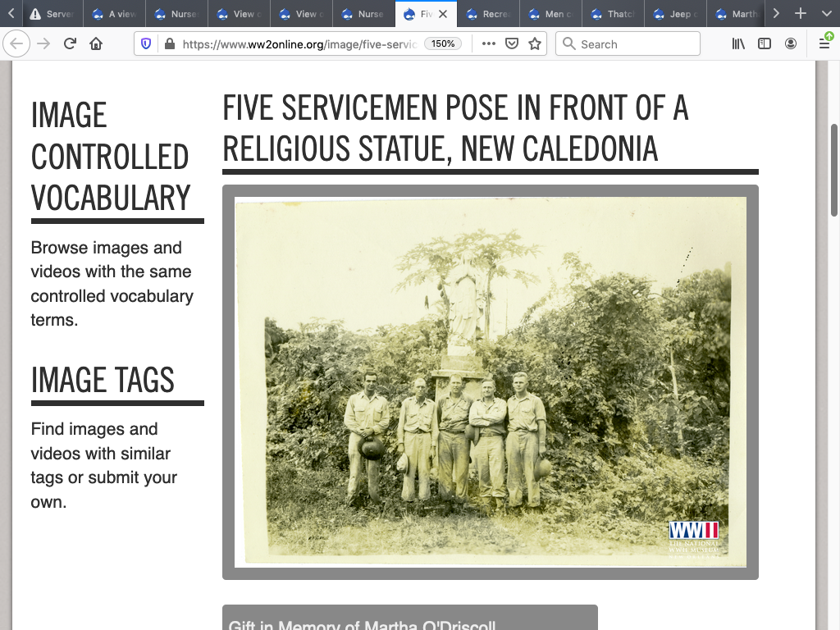
Task: View site security padlock info
Action: (x=169, y=44)
